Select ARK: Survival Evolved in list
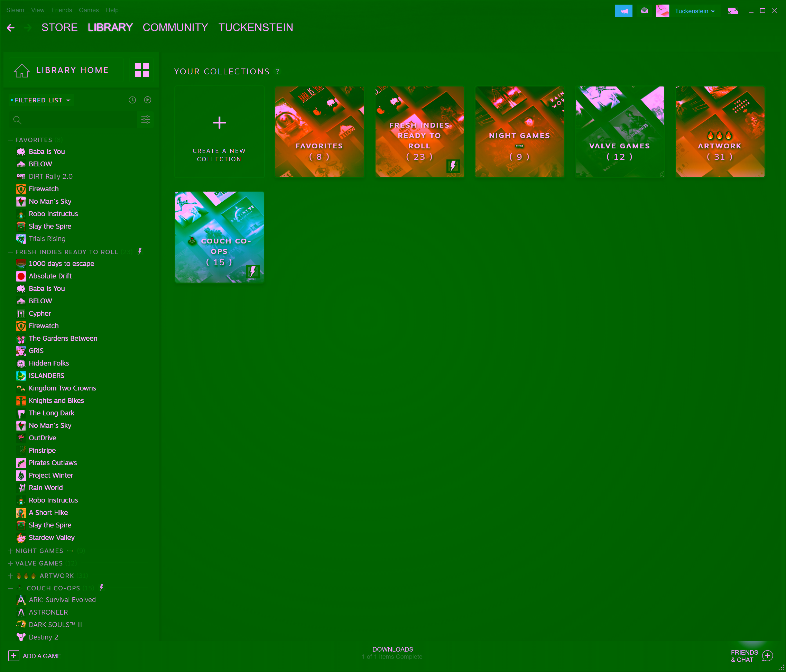The image size is (786, 672). [x=62, y=600]
